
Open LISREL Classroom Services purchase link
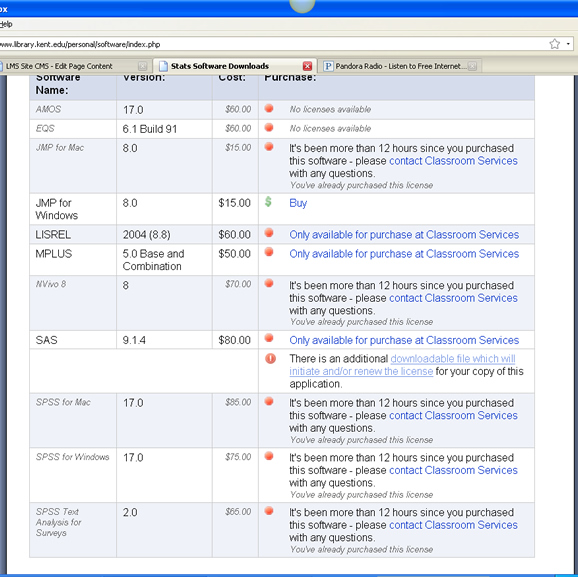tap(404, 235)
